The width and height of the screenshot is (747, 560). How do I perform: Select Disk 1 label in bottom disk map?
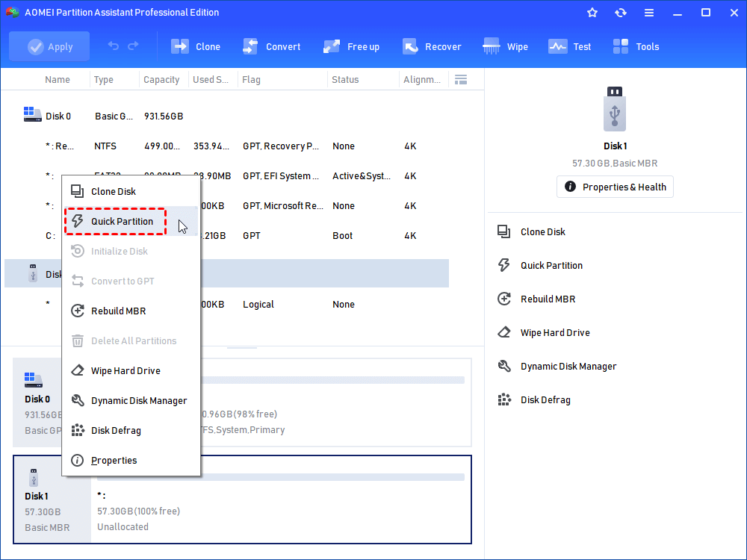[x=36, y=497]
